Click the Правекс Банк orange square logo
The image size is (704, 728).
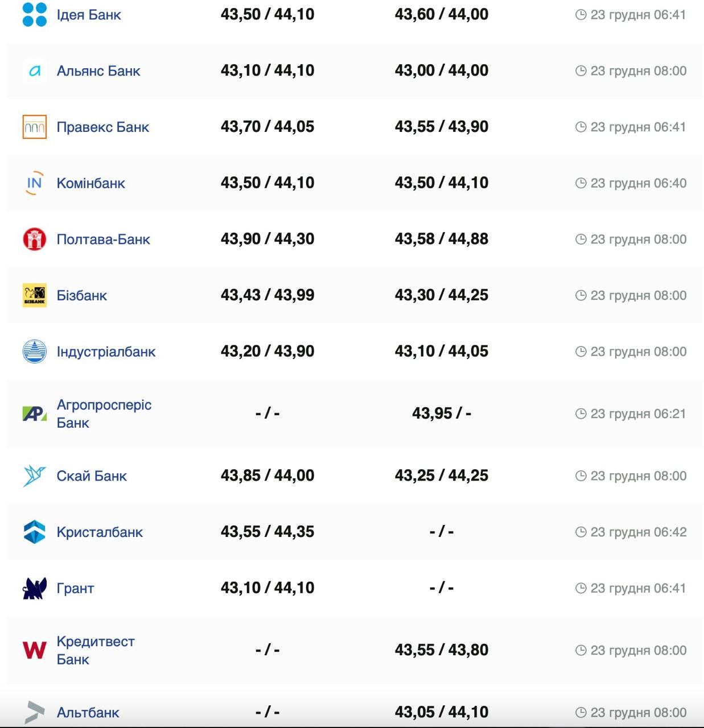(34, 127)
